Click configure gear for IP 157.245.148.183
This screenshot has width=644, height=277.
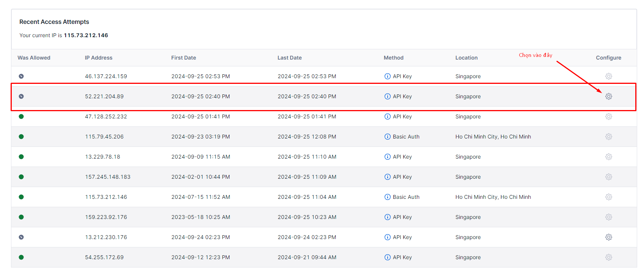pyautogui.click(x=608, y=177)
